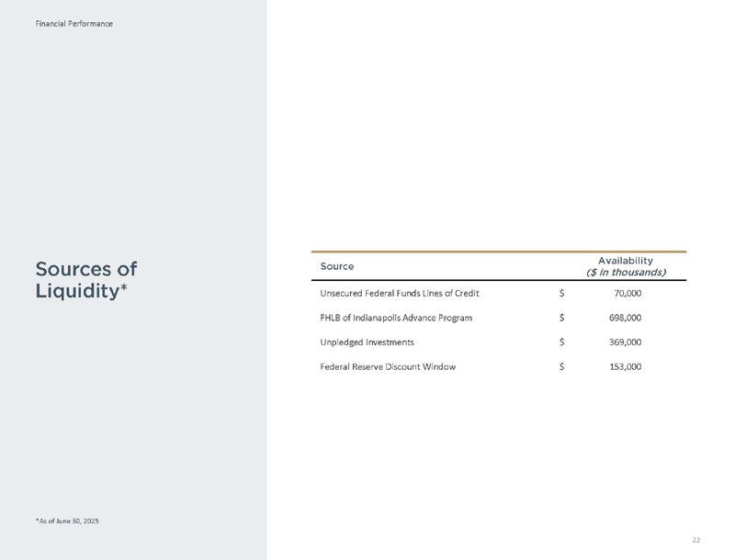735x560 pixels.
Task: Click dollar sign in FHLB row
Action: [561, 318]
